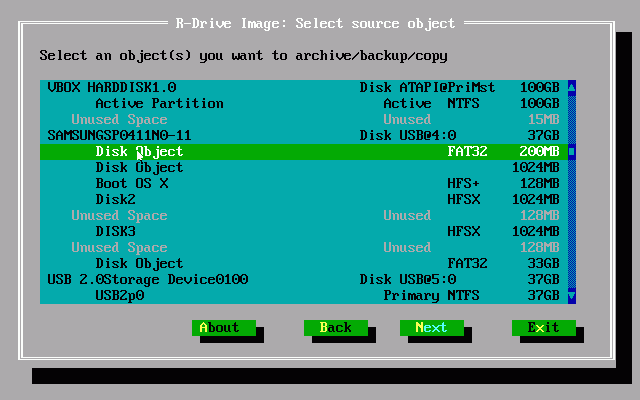
Task: Select the SAMSUNGSP0411N0-11 USB disk
Action: tap(119, 136)
